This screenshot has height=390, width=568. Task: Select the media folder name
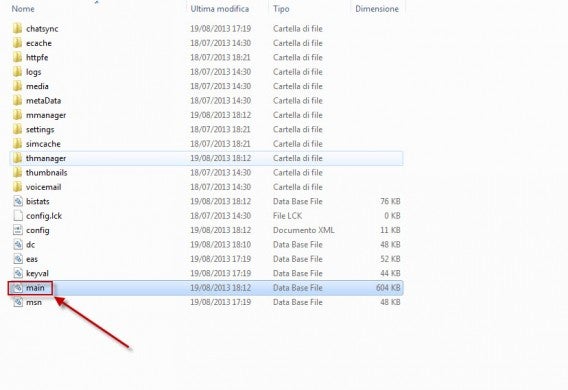coord(37,86)
